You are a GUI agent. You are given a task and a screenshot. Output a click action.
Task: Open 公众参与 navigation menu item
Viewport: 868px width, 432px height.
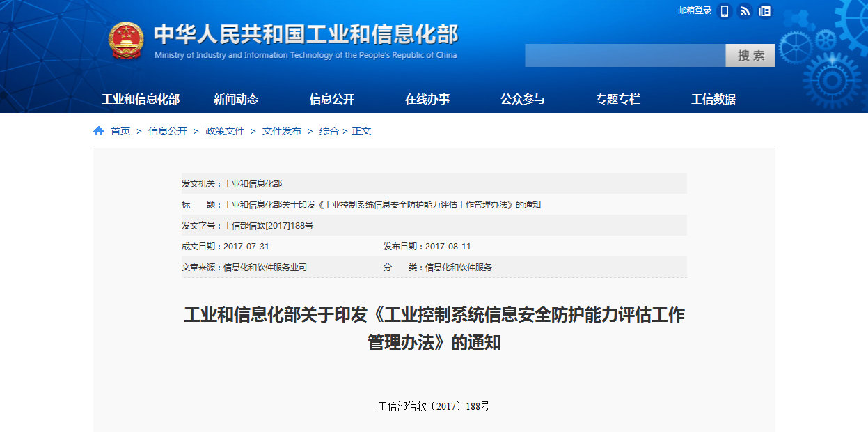[x=523, y=99]
